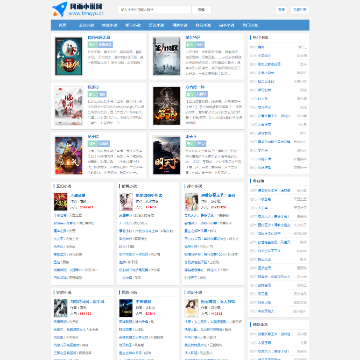Click the title link beside the 明天下 cover
This screenshot has width=360, height=360.
pyautogui.click(x=191, y=137)
